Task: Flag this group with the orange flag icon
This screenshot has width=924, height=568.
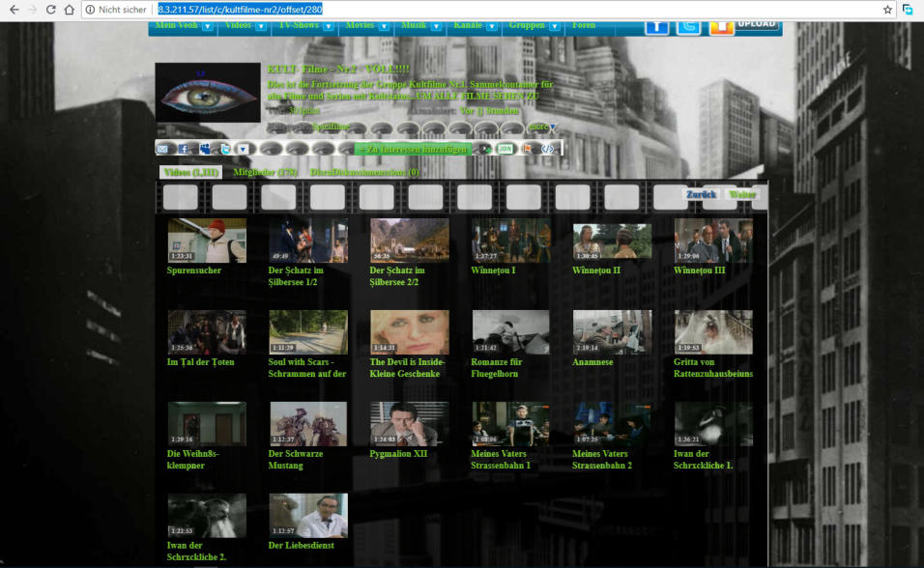Action: (527, 149)
